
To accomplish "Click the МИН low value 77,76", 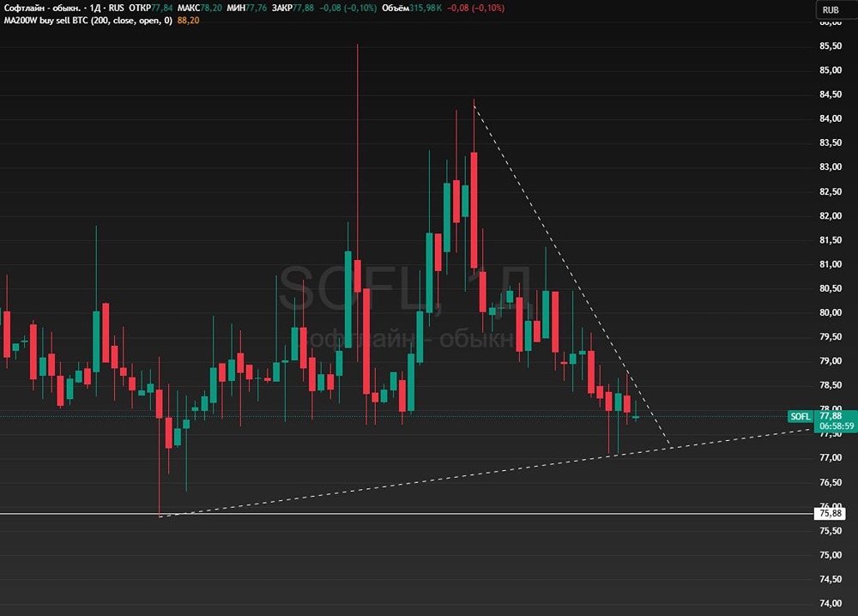I will 256,9.
